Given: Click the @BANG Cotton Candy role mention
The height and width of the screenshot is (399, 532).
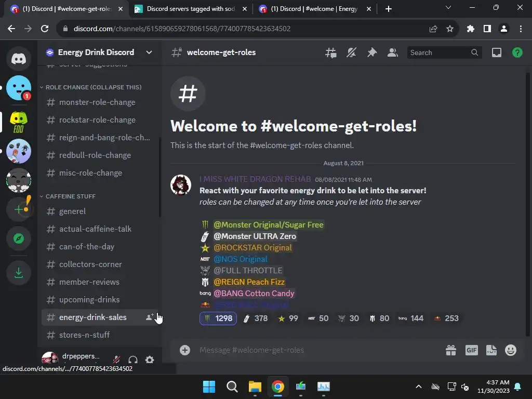Looking at the screenshot, I should [254, 293].
